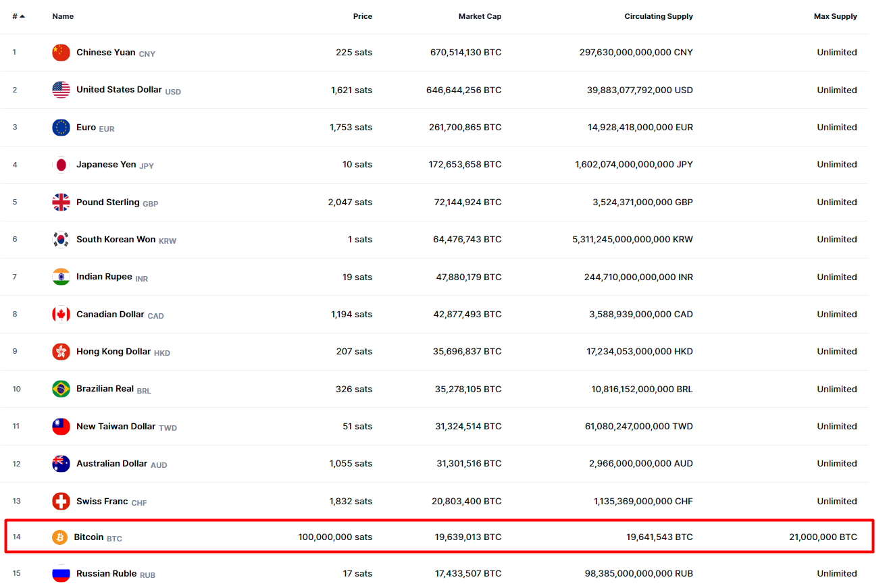Click Bitcoin max supply 21,000,000 BTC
The height and width of the screenshot is (588, 889).
pyautogui.click(x=823, y=537)
